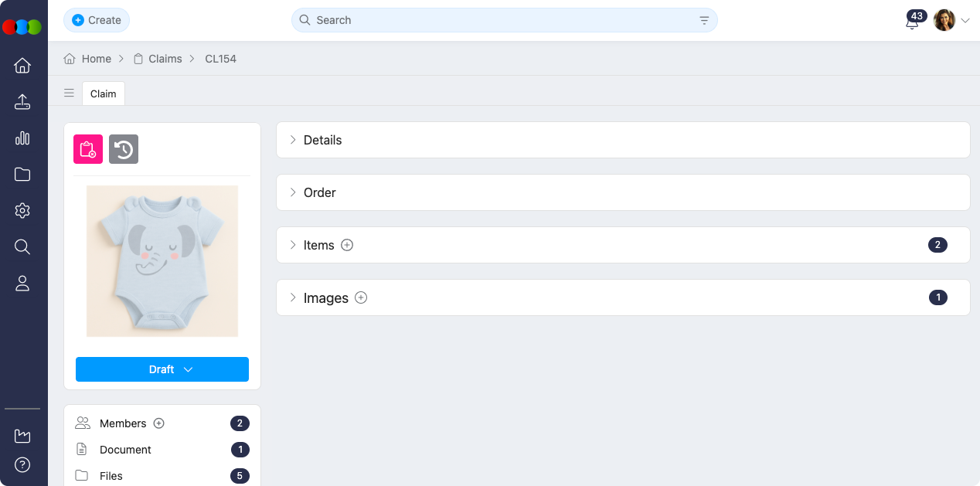Go to Claims breadcrumb link

165,59
